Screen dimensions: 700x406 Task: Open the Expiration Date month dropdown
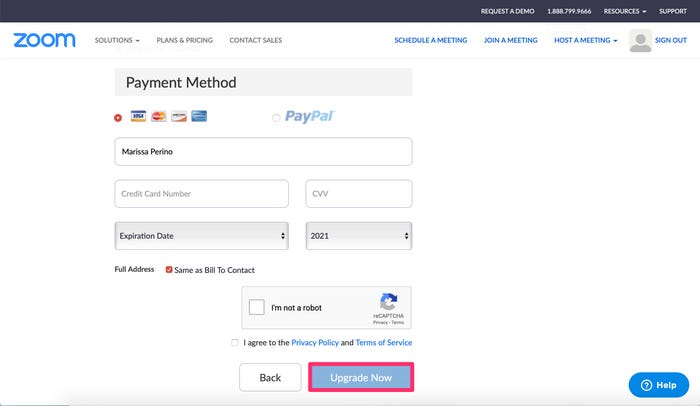point(202,236)
